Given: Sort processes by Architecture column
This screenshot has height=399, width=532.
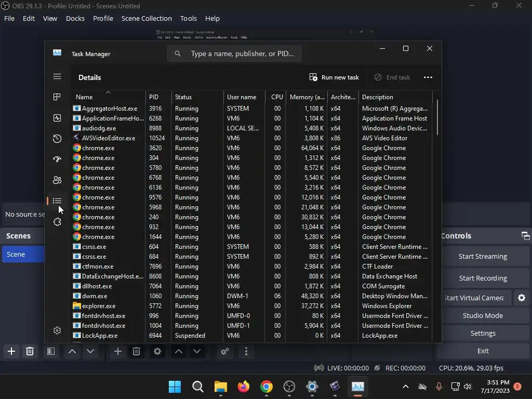Looking at the screenshot, I should (x=343, y=97).
